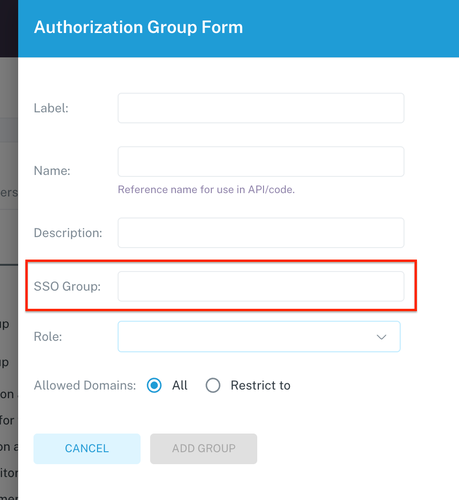
Task: Select the All allowed domains radio
Action: [x=154, y=385]
